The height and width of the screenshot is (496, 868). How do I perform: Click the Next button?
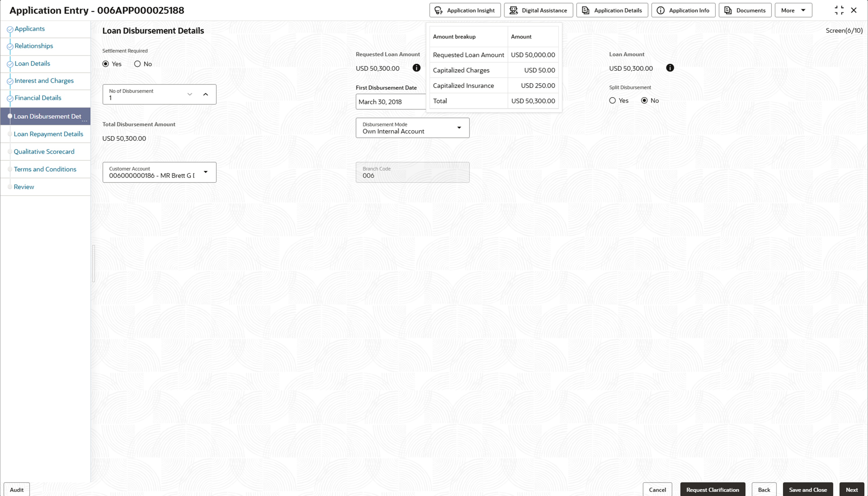pyautogui.click(x=851, y=490)
